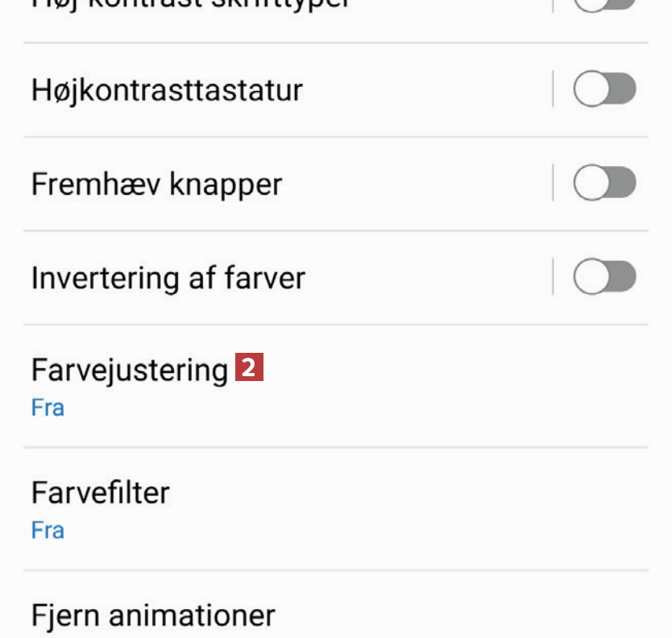Screen dimensions: 672x638
Task: Tap the Højkontrasttastatur label text
Action: tap(167, 89)
